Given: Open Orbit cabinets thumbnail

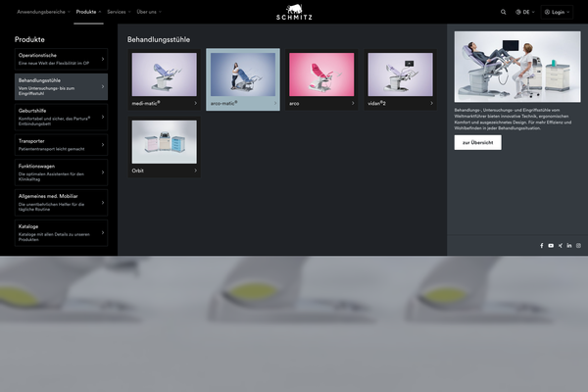Looking at the screenshot, I should (165, 142).
